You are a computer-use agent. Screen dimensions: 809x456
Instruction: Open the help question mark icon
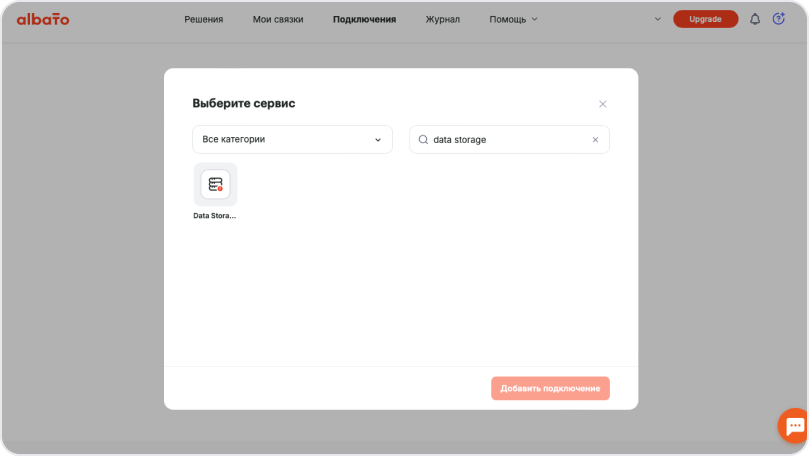pos(779,19)
